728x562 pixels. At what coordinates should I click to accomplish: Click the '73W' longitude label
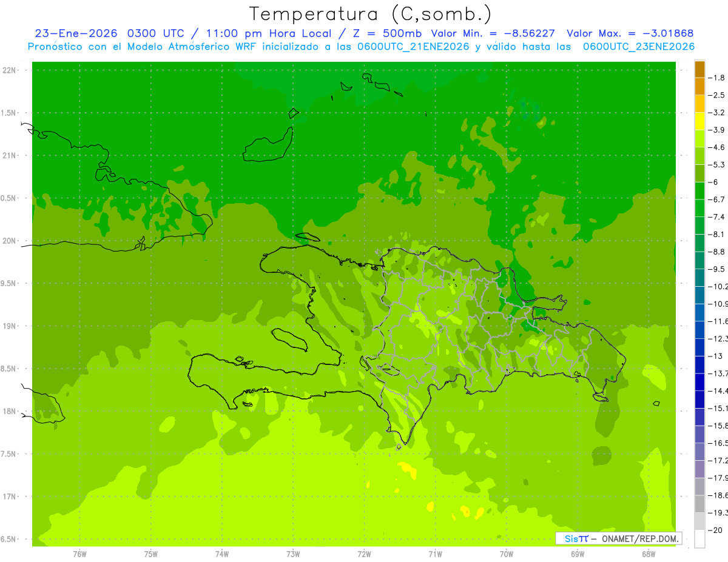[x=293, y=554]
